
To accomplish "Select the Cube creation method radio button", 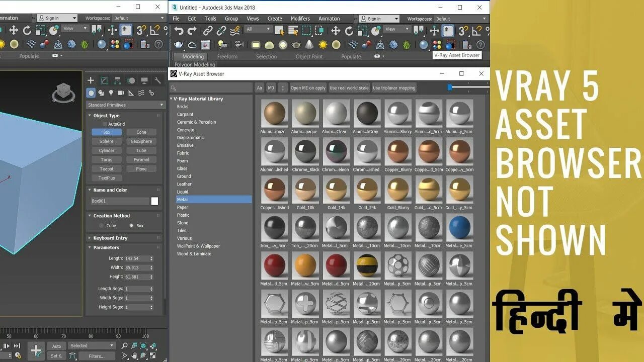I will (101, 226).
